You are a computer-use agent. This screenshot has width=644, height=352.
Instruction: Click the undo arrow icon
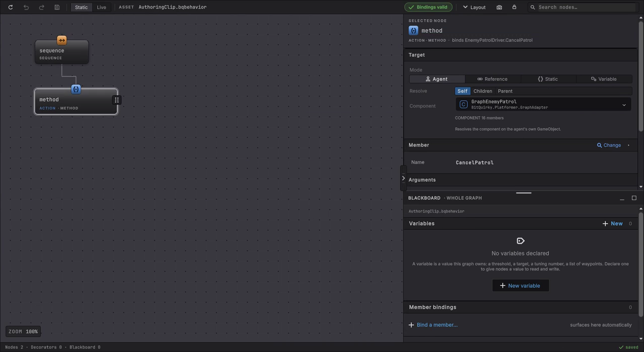pyautogui.click(x=26, y=7)
